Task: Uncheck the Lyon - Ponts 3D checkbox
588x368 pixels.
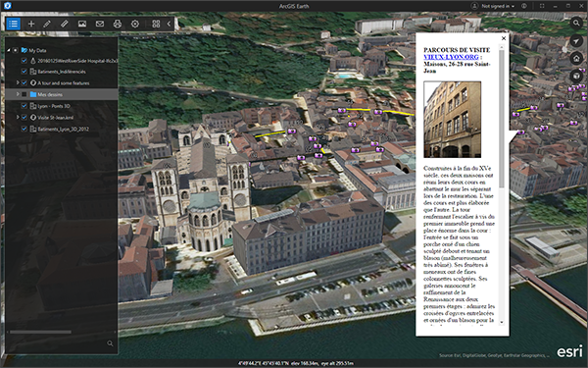Action: [24, 106]
